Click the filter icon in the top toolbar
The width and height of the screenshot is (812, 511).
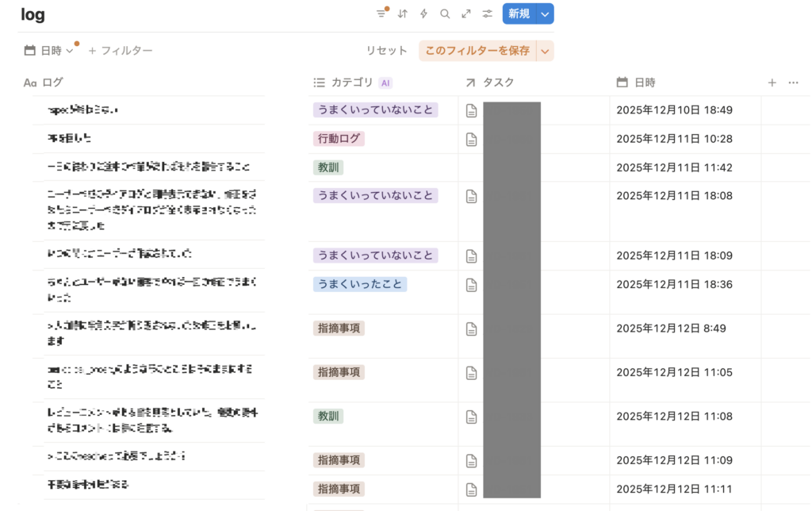tap(381, 13)
